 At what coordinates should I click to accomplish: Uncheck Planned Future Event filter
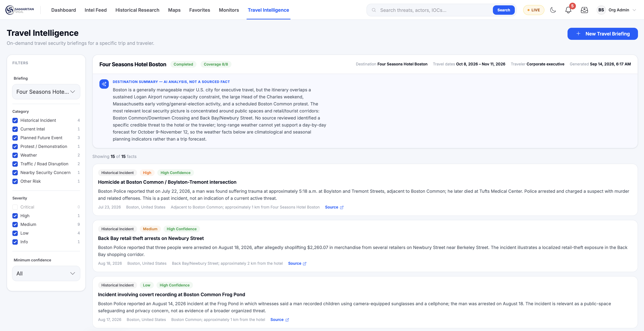click(15, 138)
